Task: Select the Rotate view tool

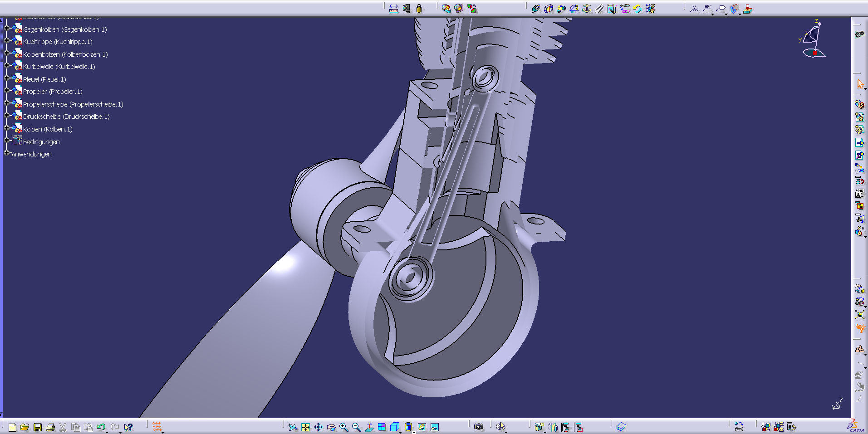Action: (x=331, y=427)
